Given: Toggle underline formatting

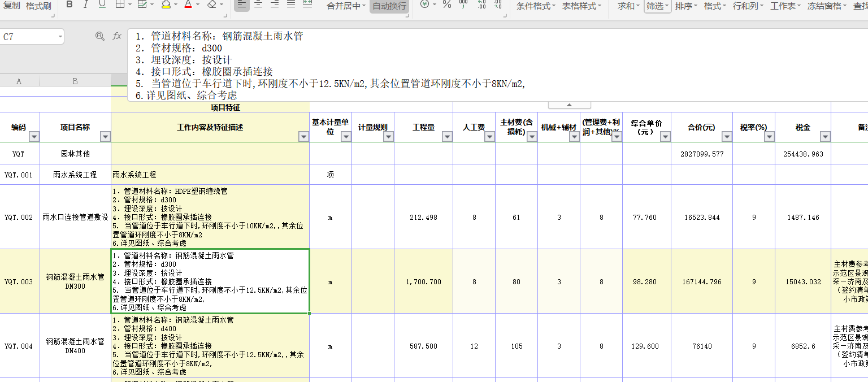Looking at the screenshot, I should click(x=102, y=5).
